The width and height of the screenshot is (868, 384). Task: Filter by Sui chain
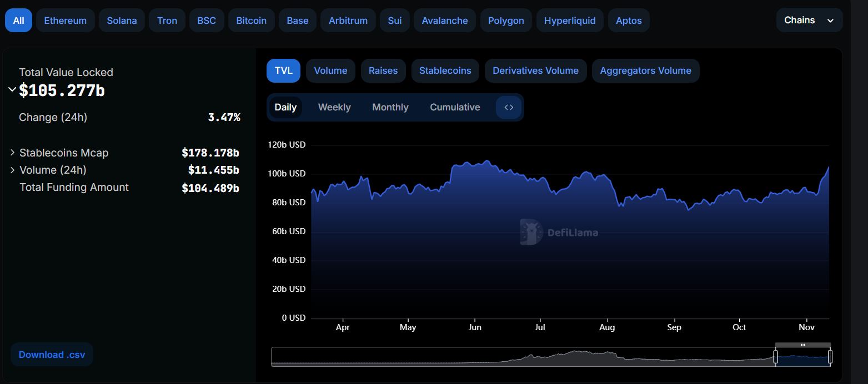(x=395, y=21)
